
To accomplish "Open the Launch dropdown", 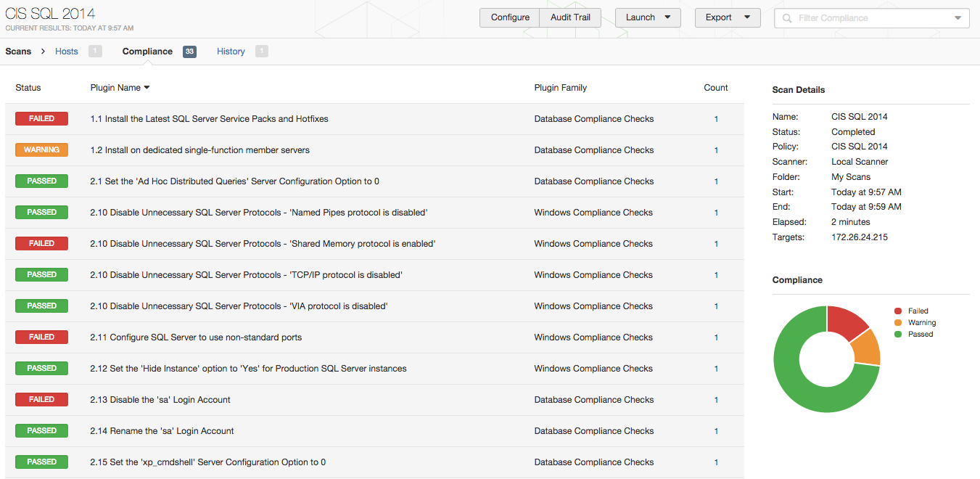I will point(648,17).
